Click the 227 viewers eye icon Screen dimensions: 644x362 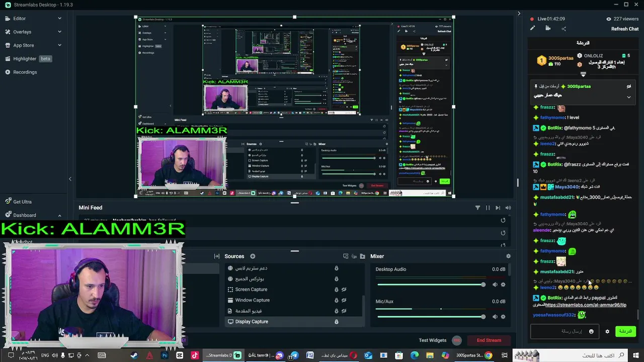[x=609, y=19]
